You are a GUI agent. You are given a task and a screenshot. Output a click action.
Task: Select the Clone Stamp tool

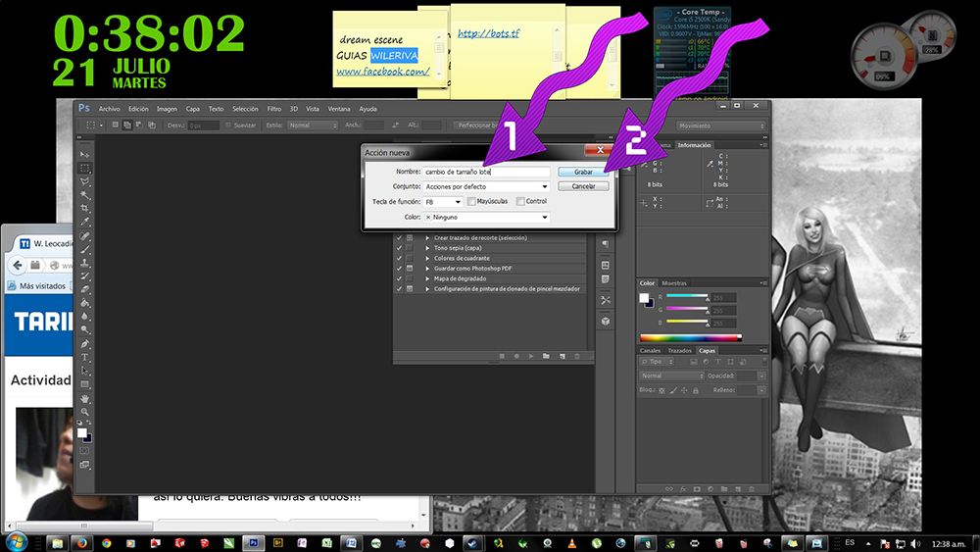click(x=84, y=263)
